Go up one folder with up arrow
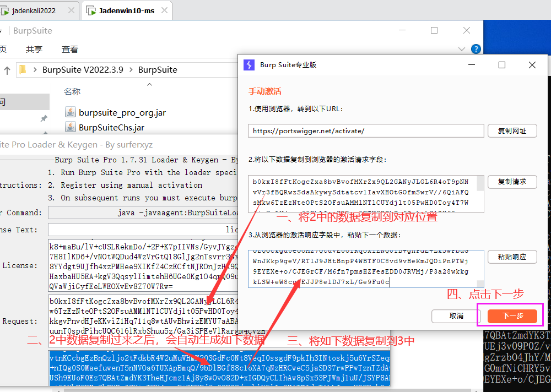This screenshot has height=392, width=551. coord(7,70)
